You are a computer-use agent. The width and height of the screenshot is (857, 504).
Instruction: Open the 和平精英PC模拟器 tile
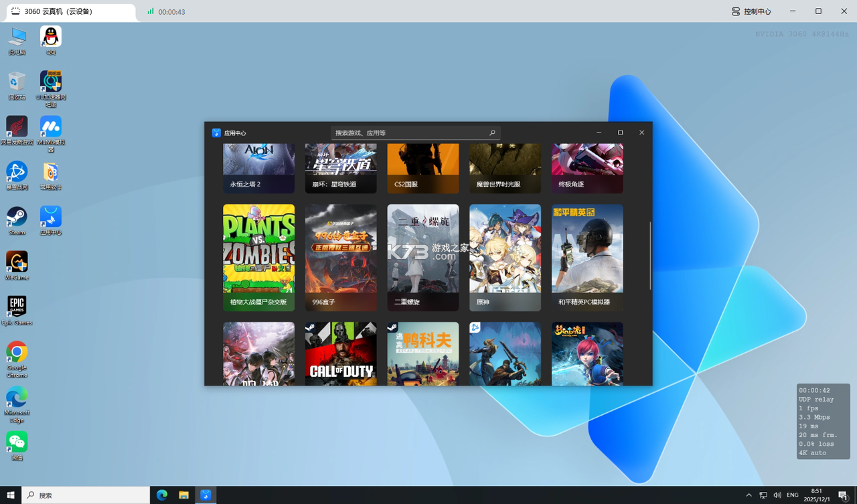click(587, 258)
